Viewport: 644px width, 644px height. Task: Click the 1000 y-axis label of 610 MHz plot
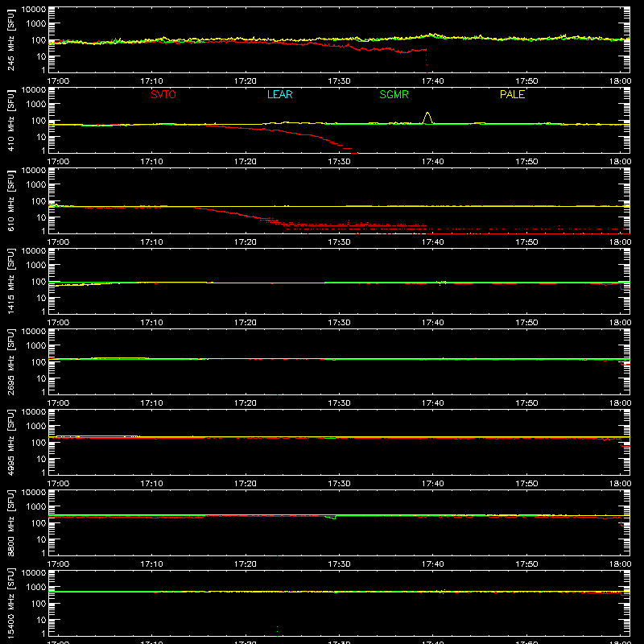pyautogui.click(x=35, y=185)
